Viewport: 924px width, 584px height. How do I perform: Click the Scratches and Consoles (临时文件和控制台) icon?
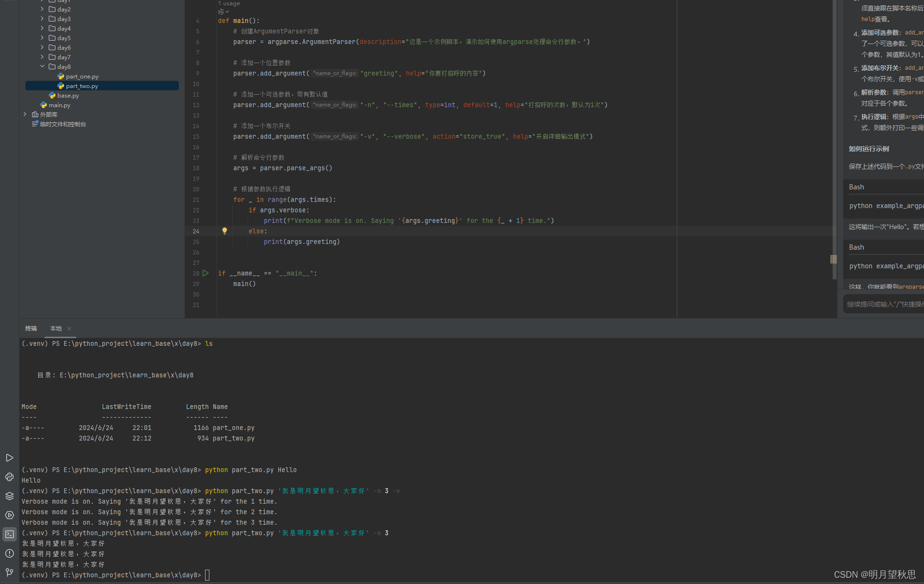35,124
